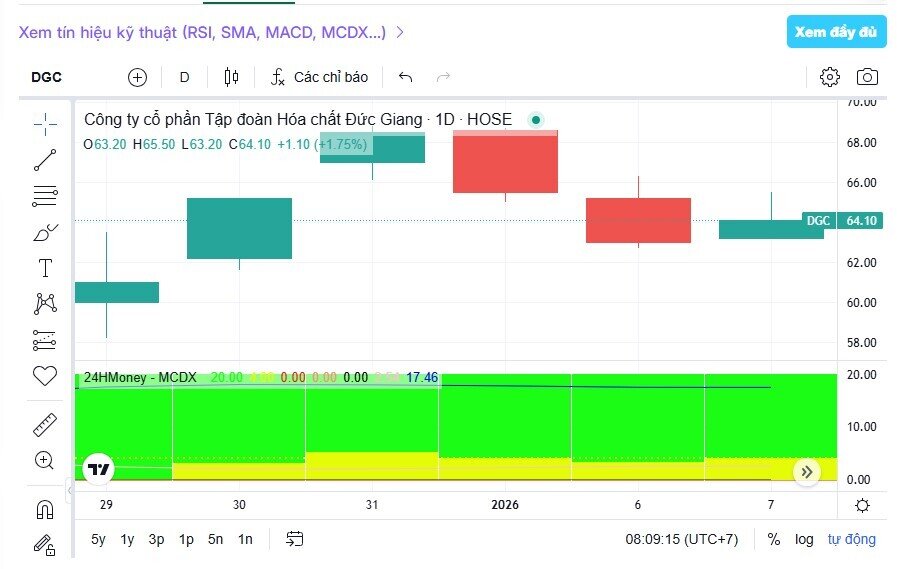
Task: Select the 1y time range
Action: tap(127, 539)
